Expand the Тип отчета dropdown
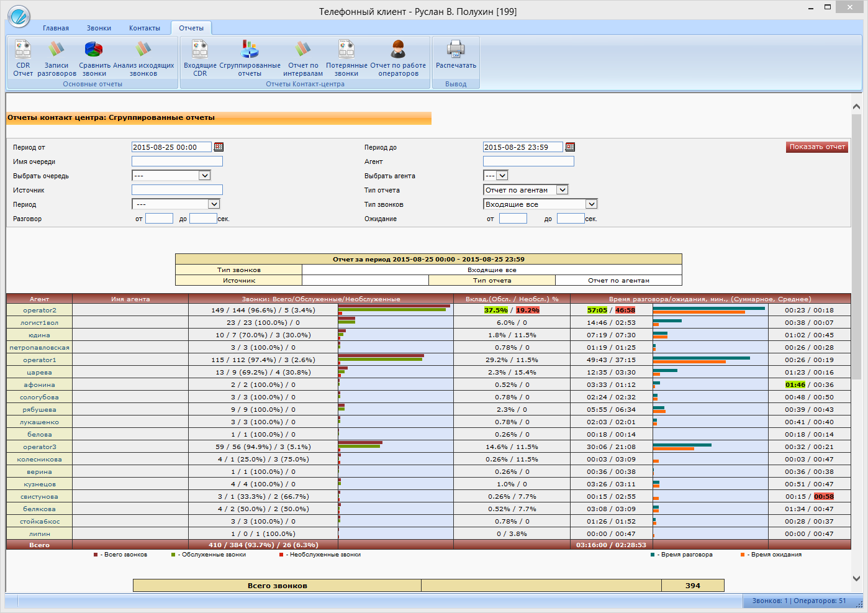The image size is (868, 613). (562, 190)
